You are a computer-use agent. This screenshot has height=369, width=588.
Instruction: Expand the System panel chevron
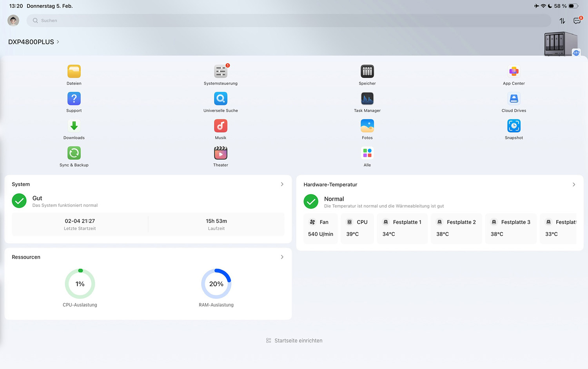pyautogui.click(x=282, y=184)
